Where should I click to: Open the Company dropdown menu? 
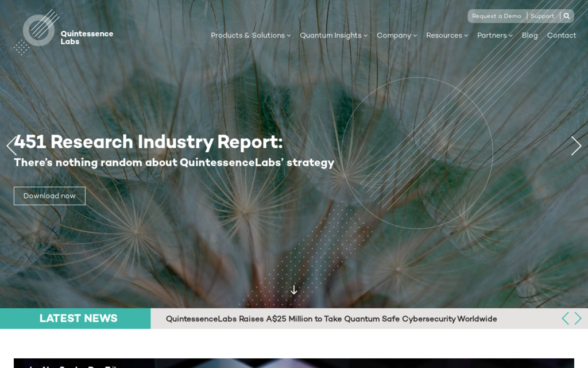point(396,36)
